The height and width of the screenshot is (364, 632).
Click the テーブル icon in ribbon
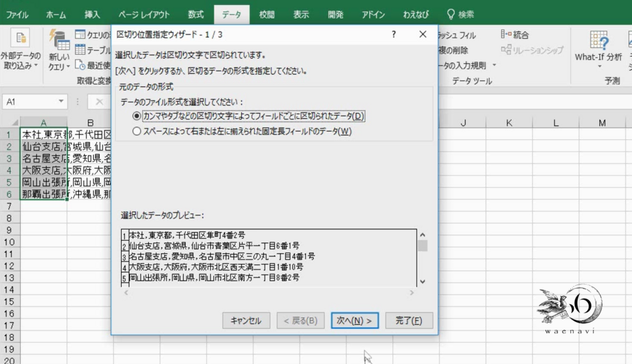[80, 49]
